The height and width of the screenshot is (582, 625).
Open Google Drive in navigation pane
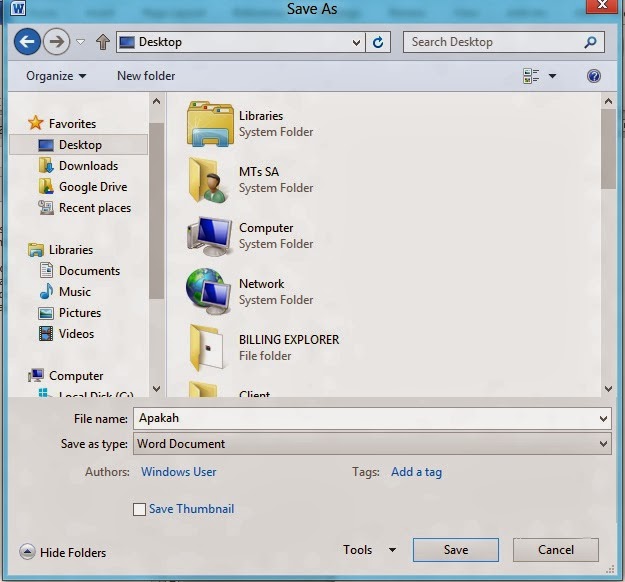coord(93,187)
